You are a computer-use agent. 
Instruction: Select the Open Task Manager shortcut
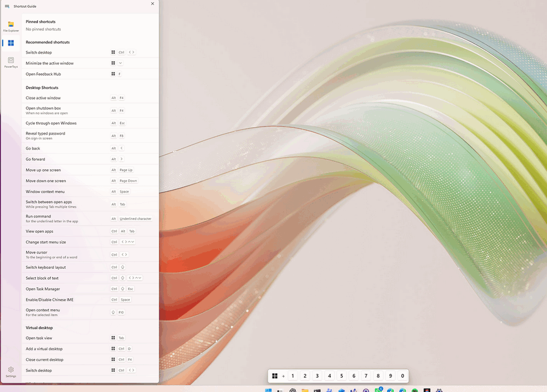pos(90,289)
